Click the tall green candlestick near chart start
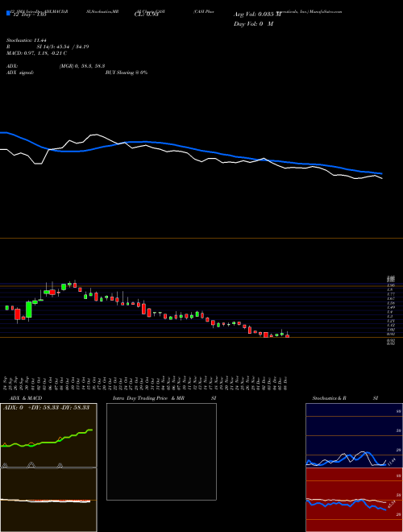 click(x=29, y=310)
